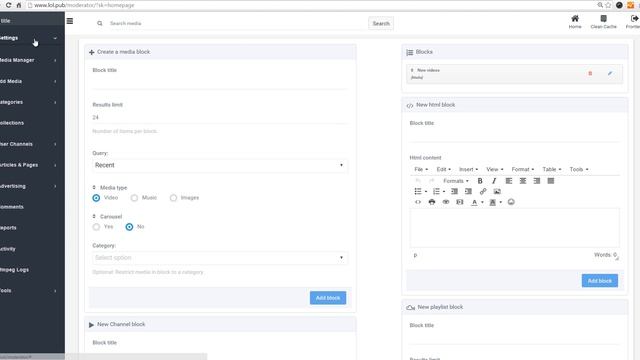Open the Category Select option dropdown
The image size is (640, 360).
coord(220,258)
